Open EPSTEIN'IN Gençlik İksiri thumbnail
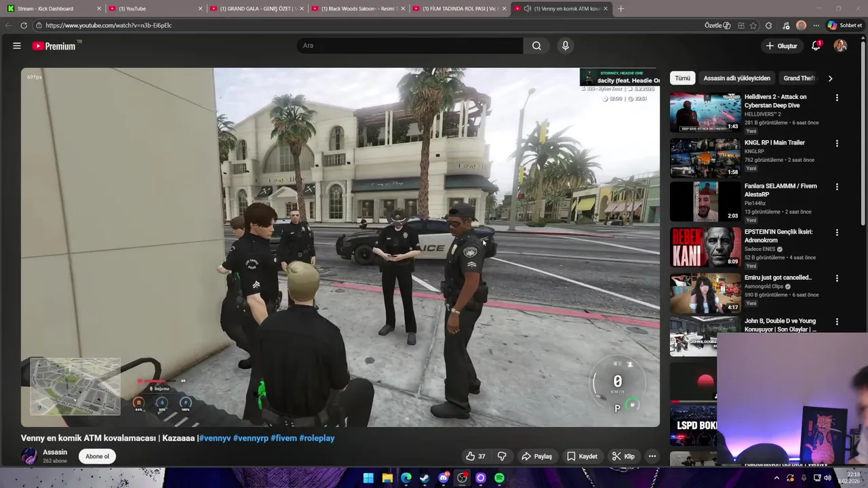The width and height of the screenshot is (868, 488). tap(705, 247)
